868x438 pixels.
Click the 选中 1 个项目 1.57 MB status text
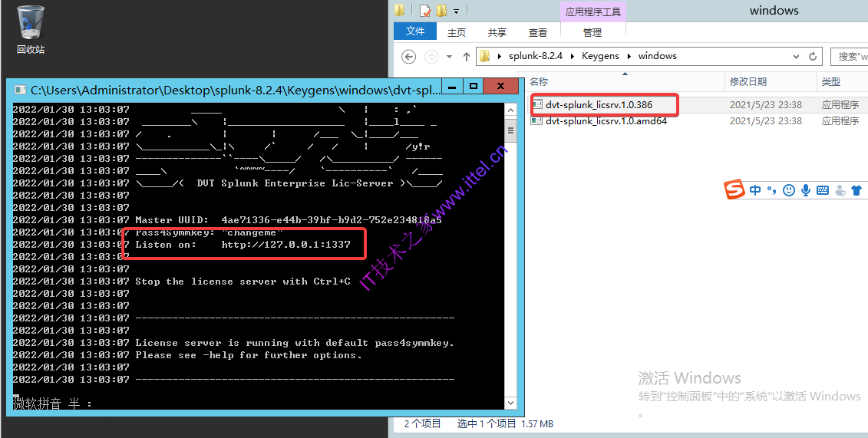pos(505,423)
